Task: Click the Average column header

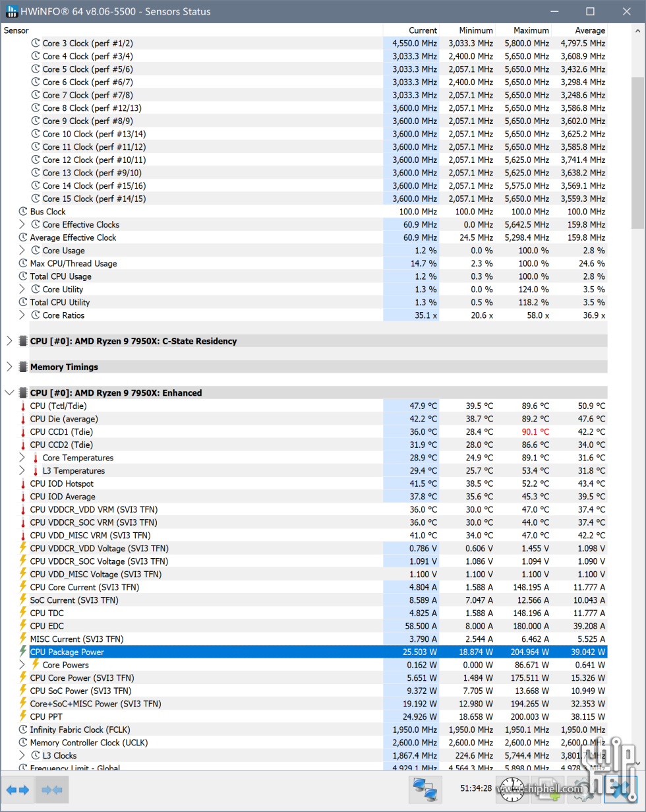Action: pos(579,30)
